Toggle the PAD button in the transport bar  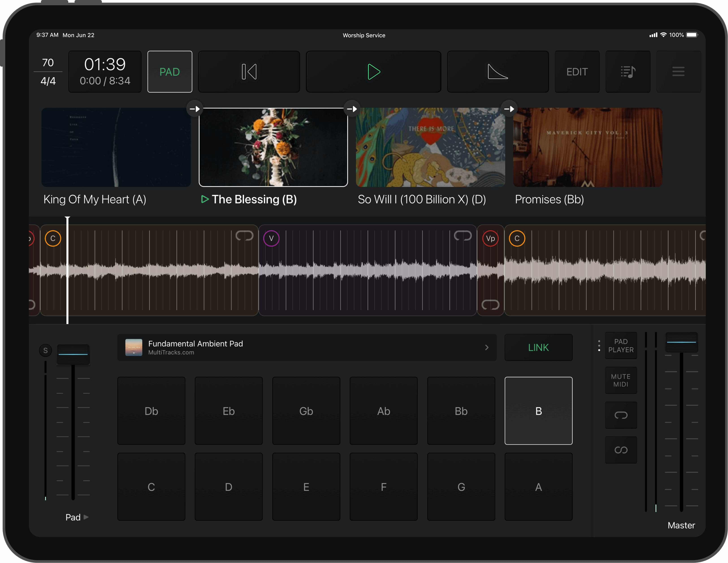pyautogui.click(x=170, y=71)
